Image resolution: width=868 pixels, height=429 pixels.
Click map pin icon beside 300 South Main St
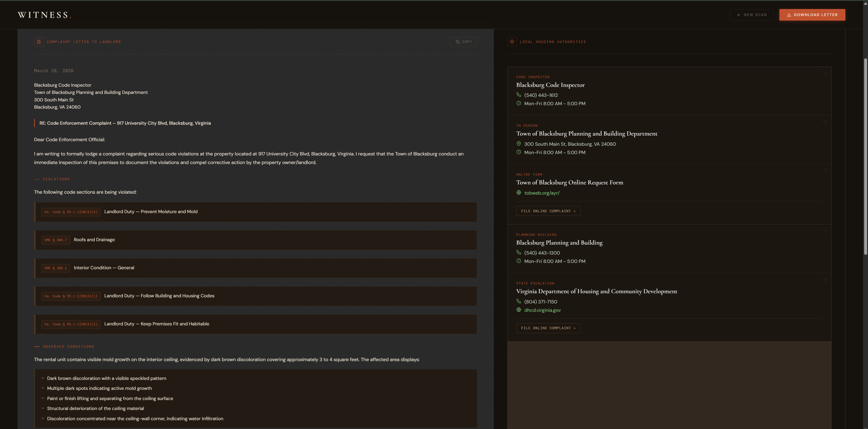(x=519, y=144)
